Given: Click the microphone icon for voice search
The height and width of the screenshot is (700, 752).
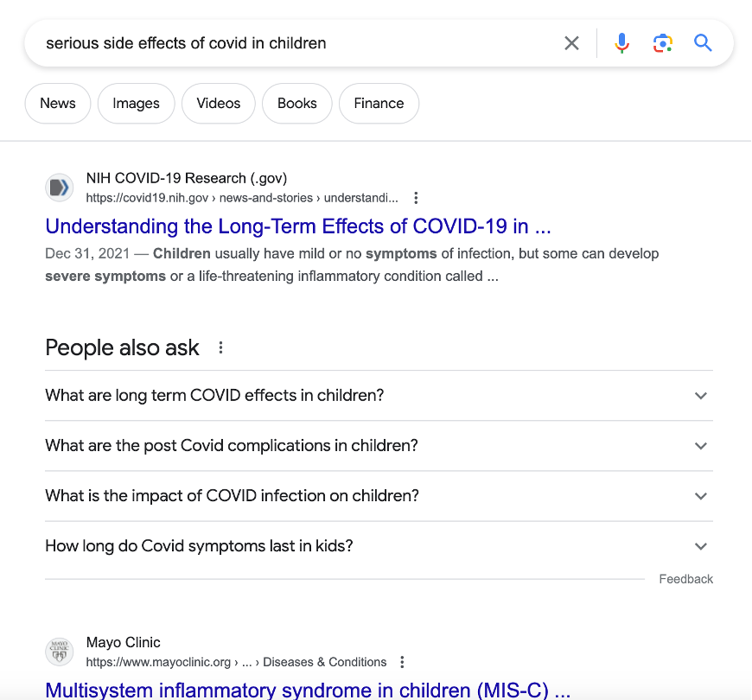Looking at the screenshot, I should [621, 42].
